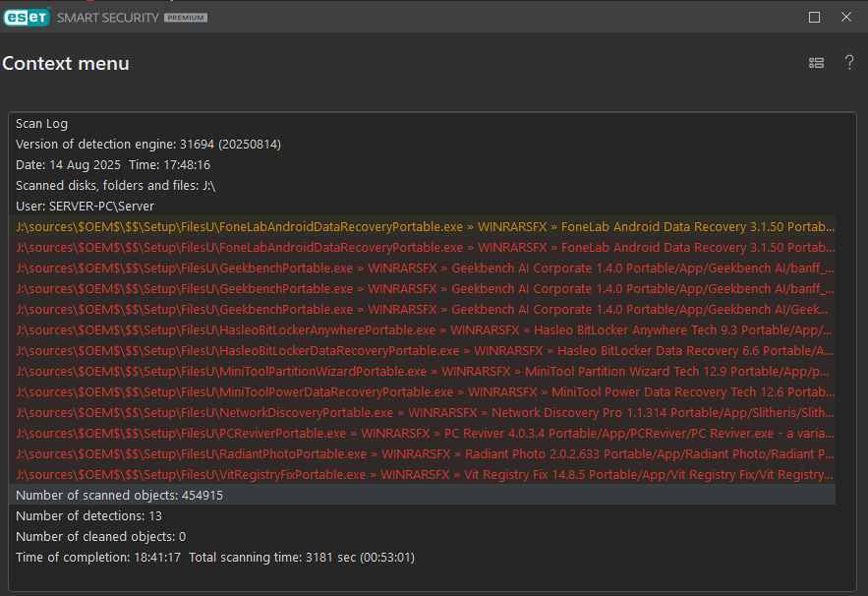The width and height of the screenshot is (868, 596).
Task: Select the Number of detections: 13 line
Action: coord(423,516)
